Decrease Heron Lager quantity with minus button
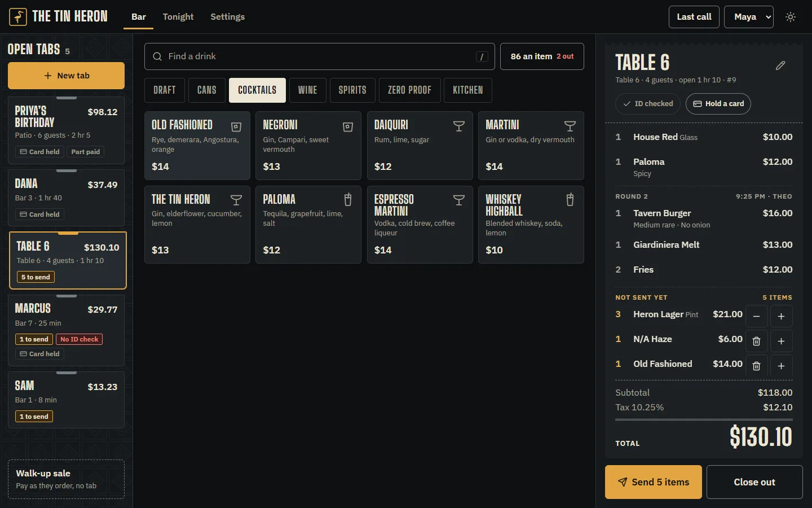812x508 pixels. pos(757,316)
